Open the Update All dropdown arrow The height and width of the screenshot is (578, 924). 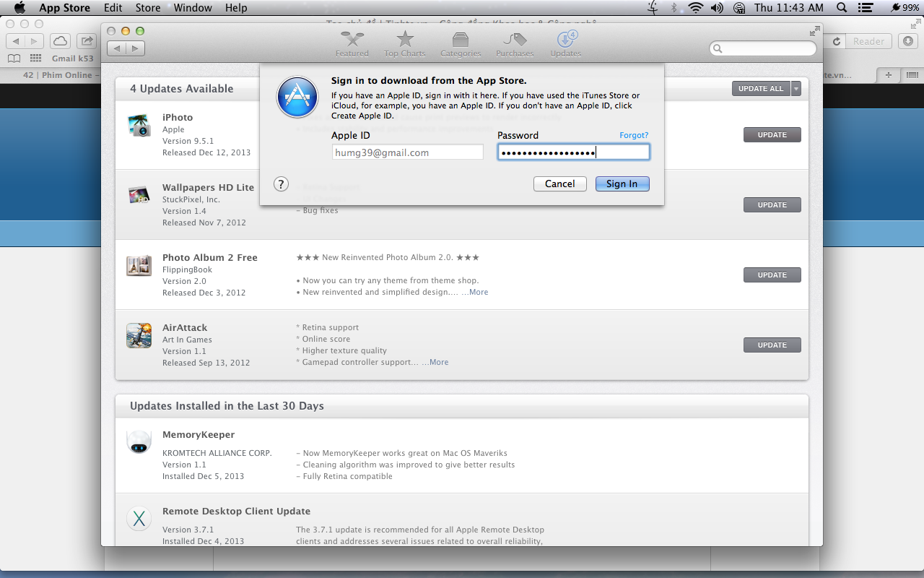[x=796, y=89]
